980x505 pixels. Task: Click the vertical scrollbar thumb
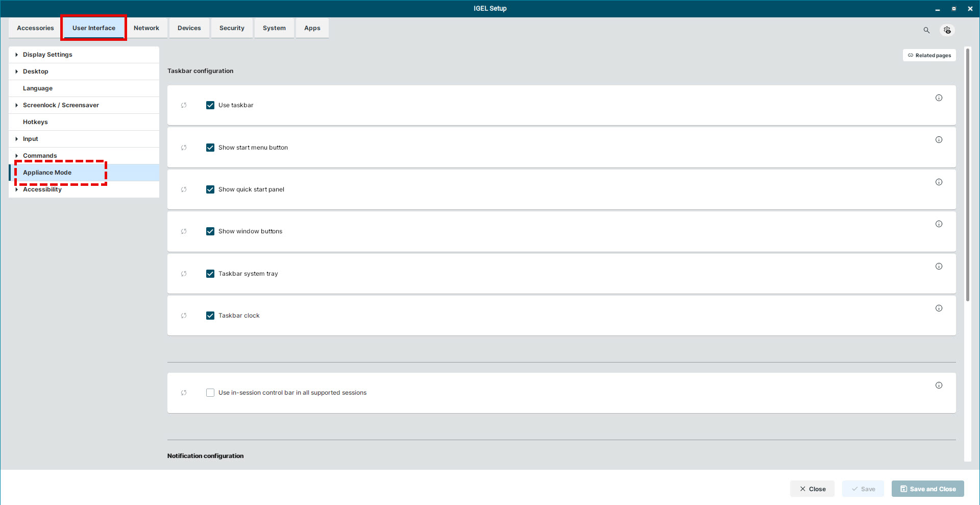(x=967, y=175)
